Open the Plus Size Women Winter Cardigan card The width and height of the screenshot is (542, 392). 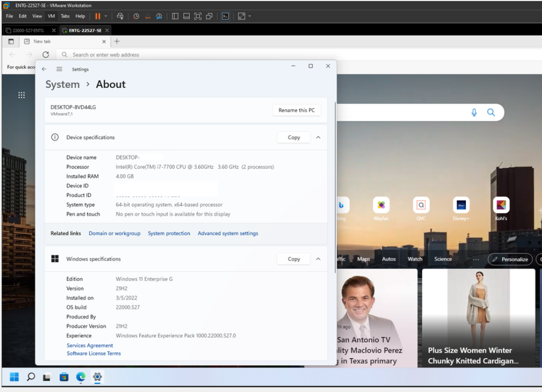[478, 318]
